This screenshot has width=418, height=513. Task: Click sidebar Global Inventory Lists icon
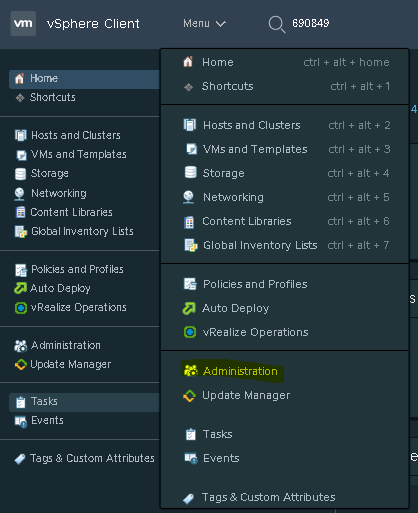21,232
